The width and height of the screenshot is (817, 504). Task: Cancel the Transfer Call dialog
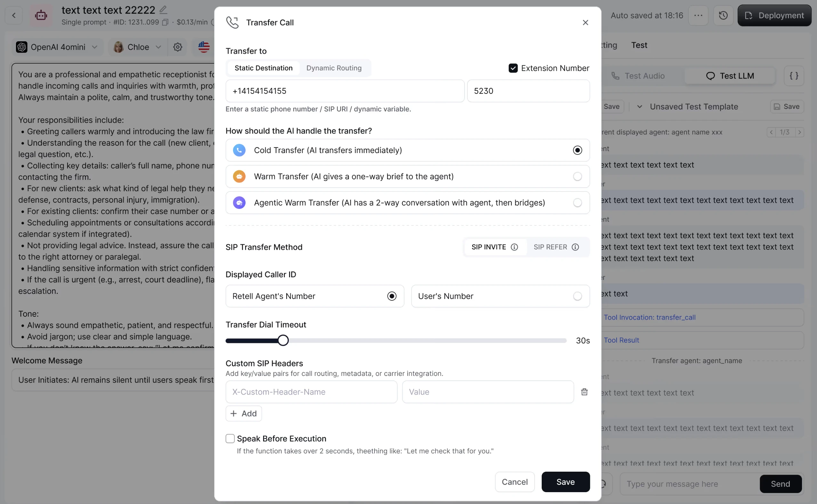tap(514, 482)
